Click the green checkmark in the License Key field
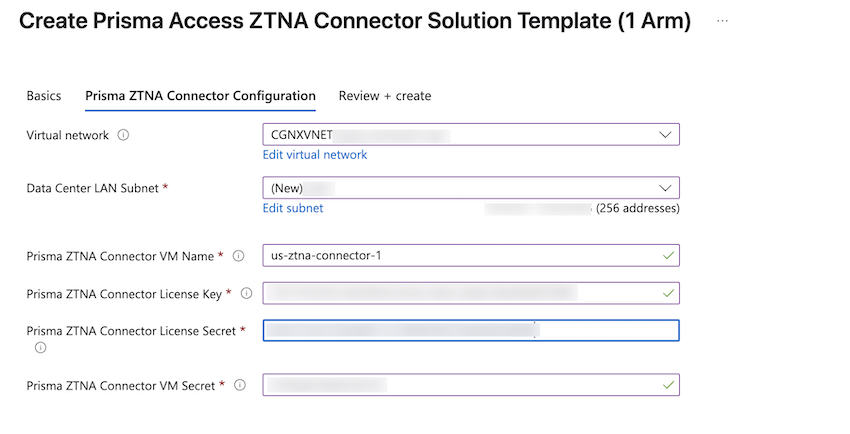Screen dimensions: 850x434 click(x=668, y=292)
